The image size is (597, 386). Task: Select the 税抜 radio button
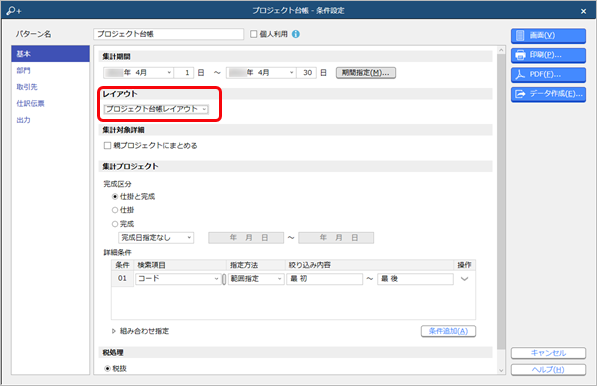(x=107, y=368)
